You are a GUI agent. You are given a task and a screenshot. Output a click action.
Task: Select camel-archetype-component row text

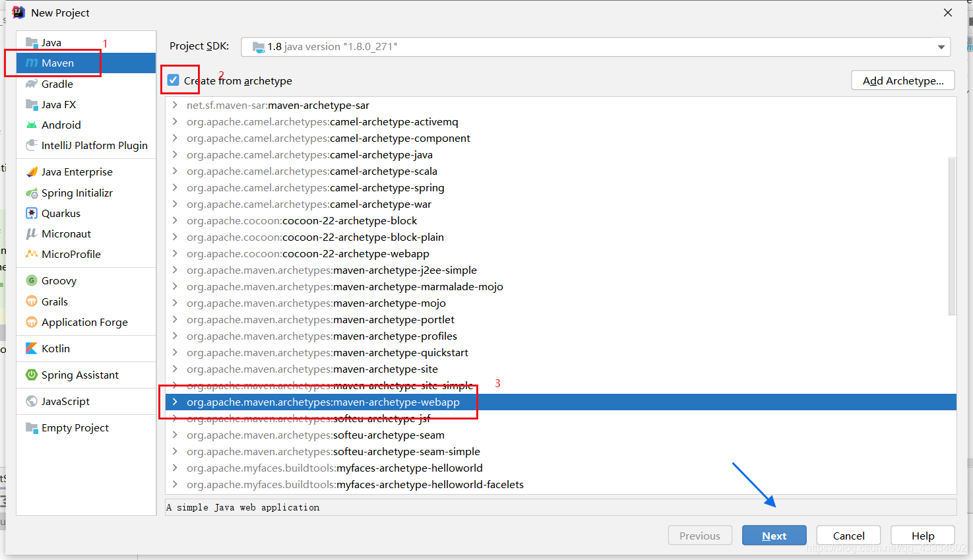tap(329, 138)
